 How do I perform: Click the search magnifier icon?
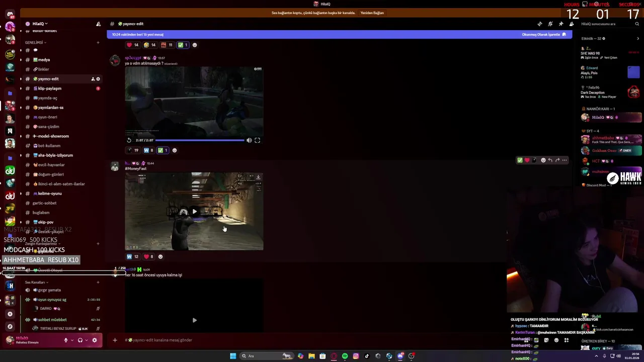click(x=637, y=24)
